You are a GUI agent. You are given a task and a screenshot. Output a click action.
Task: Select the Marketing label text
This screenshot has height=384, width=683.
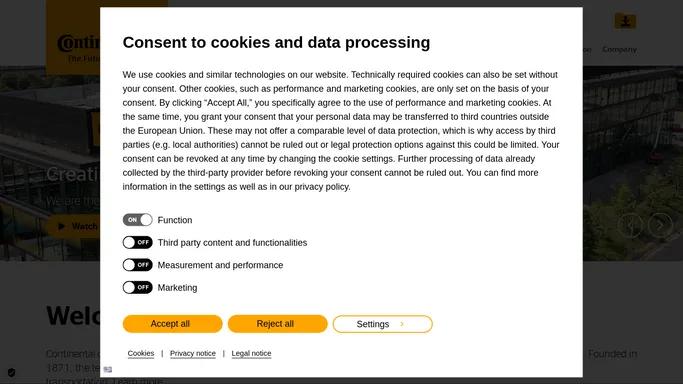pos(177,288)
